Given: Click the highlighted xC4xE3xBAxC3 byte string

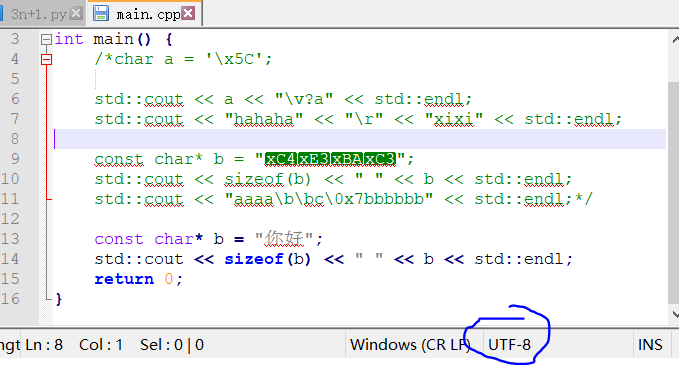Looking at the screenshot, I should tap(330, 159).
